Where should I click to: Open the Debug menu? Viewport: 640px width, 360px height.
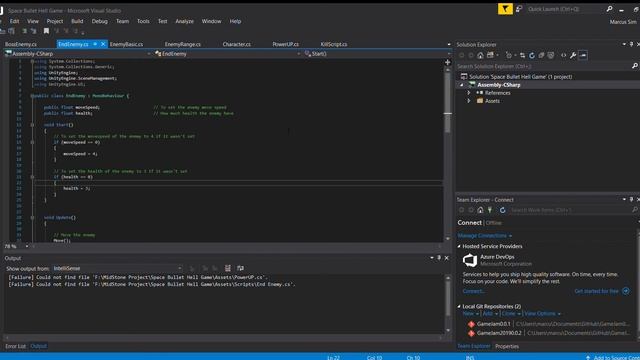click(100, 21)
